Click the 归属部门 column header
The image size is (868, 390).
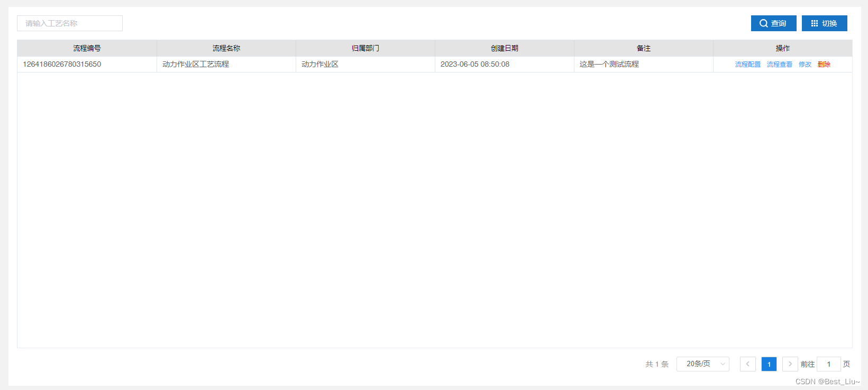tap(366, 48)
